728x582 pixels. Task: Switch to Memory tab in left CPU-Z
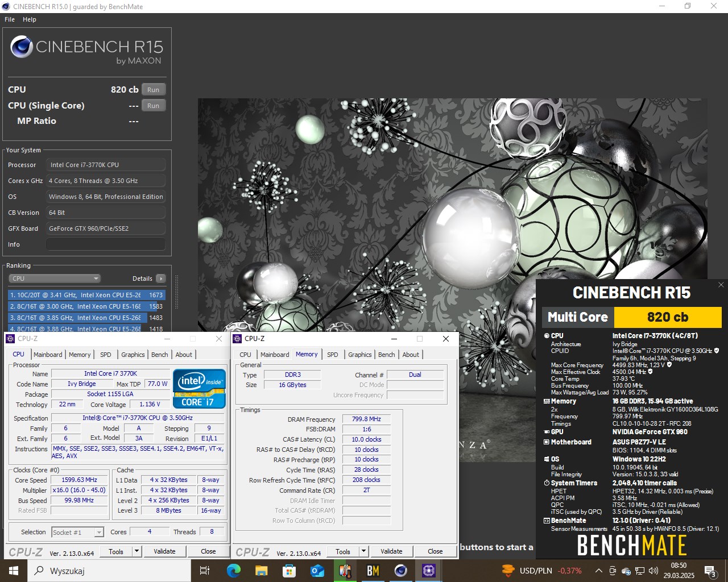(x=80, y=355)
